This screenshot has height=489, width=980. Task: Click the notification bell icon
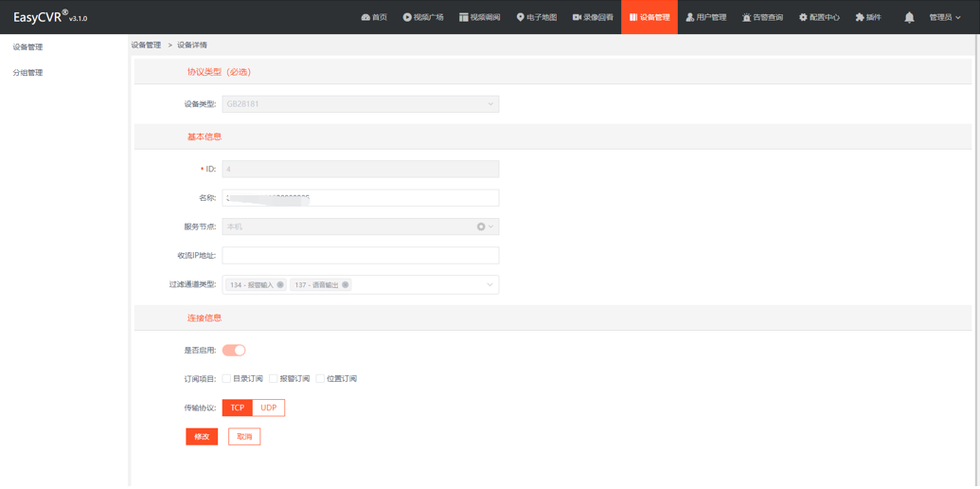[909, 17]
